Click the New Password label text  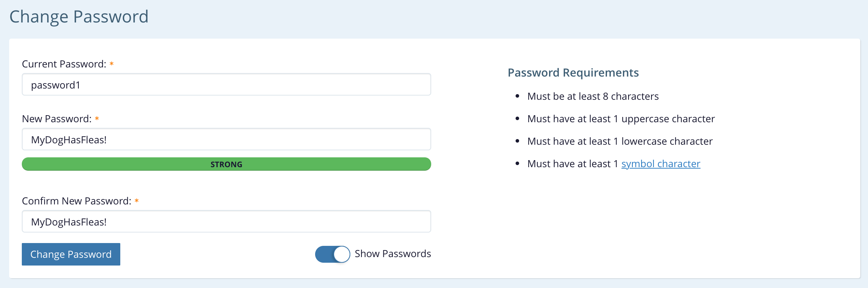tap(57, 119)
